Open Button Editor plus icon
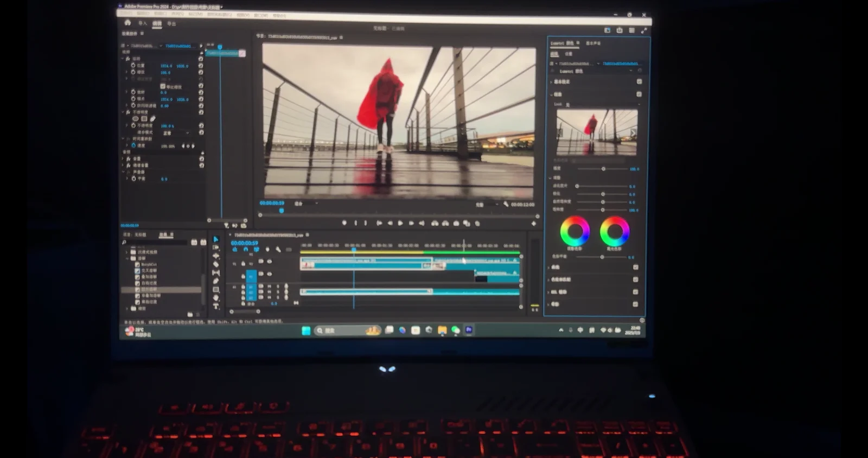This screenshot has width=868, height=458. 534,223
